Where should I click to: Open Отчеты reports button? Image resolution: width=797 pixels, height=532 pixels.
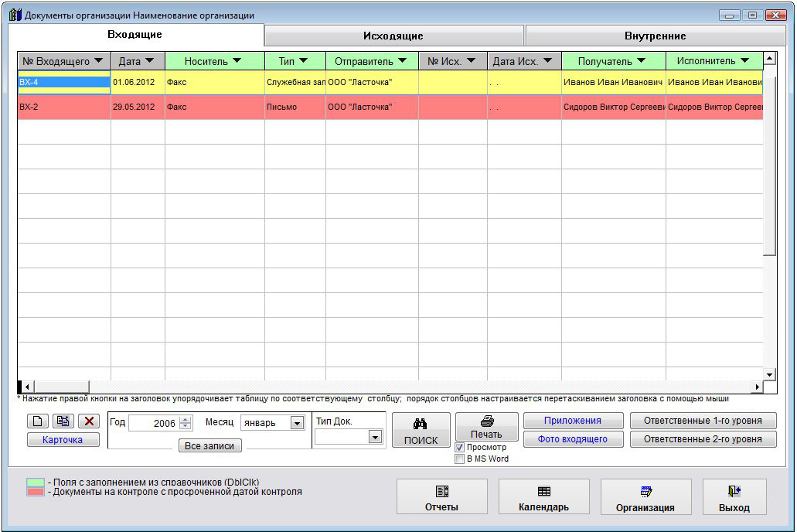441,497
